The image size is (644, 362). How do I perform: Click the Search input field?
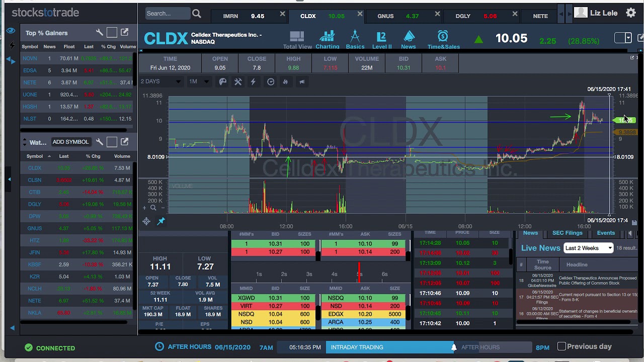pos(168,14)
